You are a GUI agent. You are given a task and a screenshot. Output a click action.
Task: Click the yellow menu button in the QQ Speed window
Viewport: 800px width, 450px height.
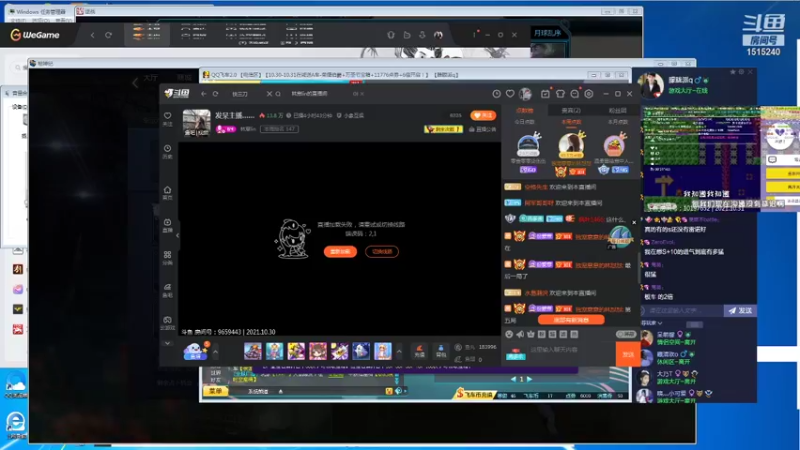point(216,391)
